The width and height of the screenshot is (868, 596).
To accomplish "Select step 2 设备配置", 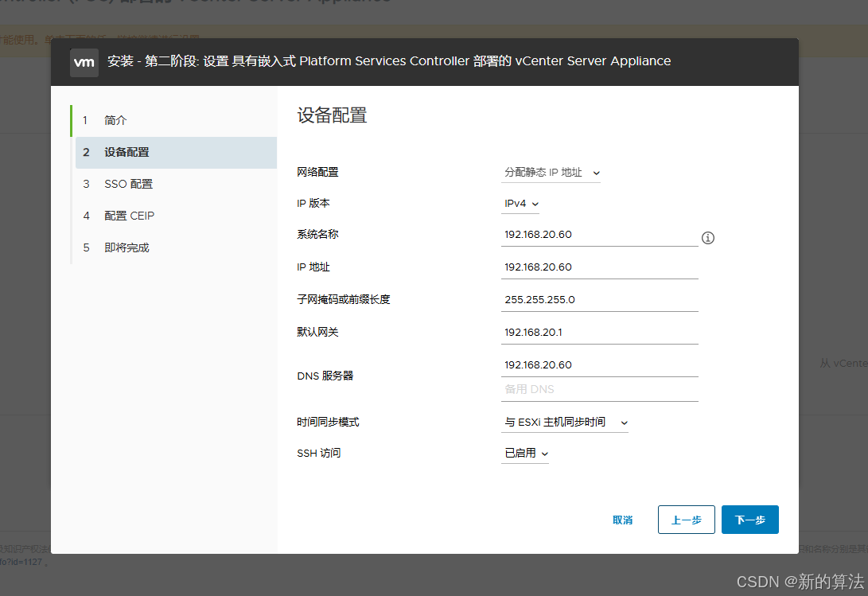I will (x=176, y=152).
